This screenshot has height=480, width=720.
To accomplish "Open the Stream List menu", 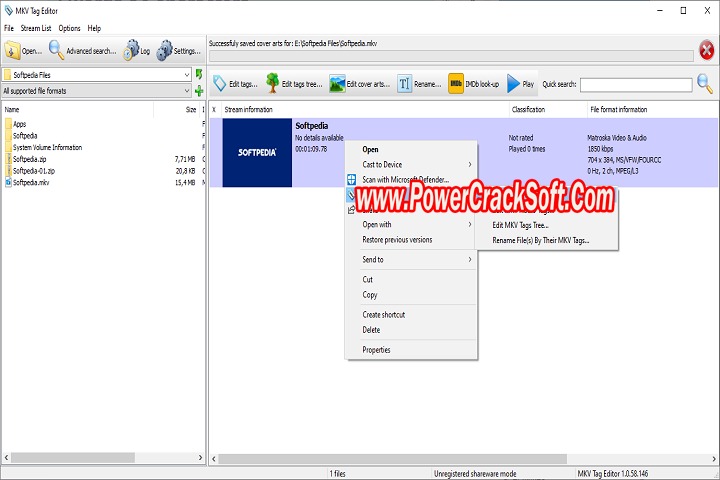I will [x=36, y=28].
